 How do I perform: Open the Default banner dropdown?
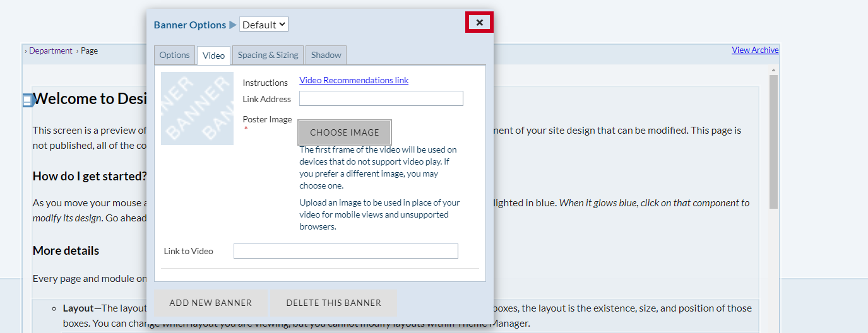pyautogui.click(x=264, y=25)
